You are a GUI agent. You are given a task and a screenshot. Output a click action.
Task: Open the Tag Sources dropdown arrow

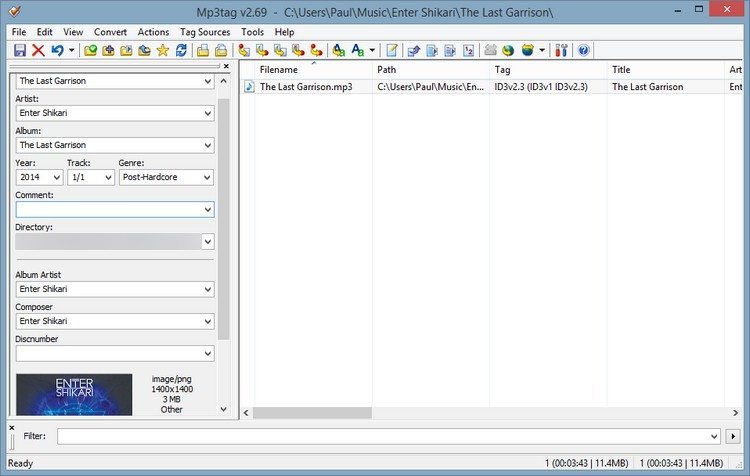(x=542, y=50)
